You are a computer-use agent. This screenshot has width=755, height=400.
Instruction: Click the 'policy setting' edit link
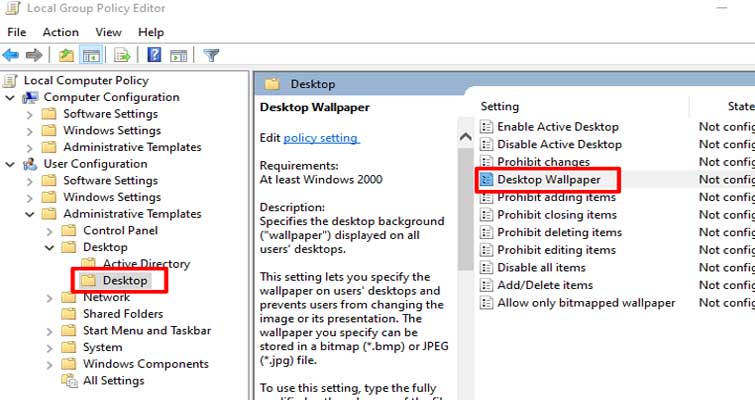pos(320,137)
